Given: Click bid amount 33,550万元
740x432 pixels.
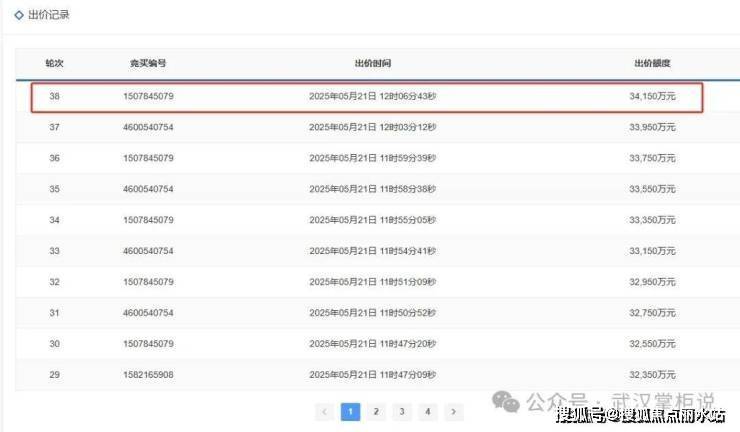Looking at the screenshot, I should click(x=652, y=189).
